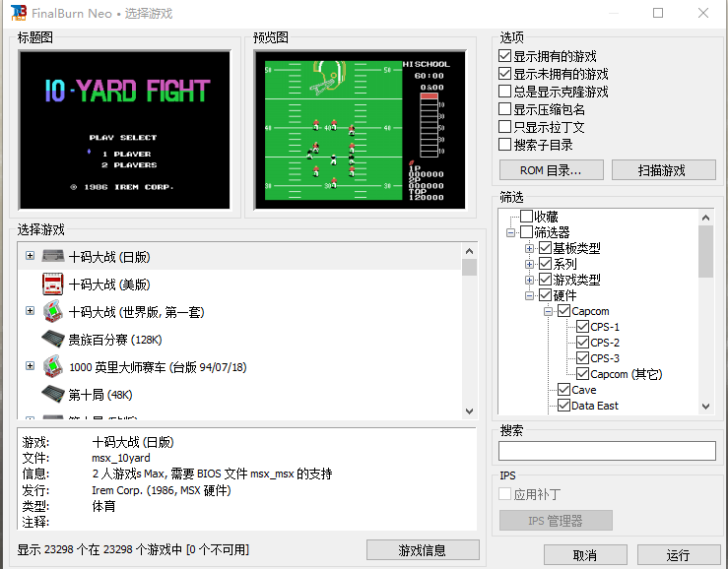Screen dimensions: 728x569
Task: Collapse the 硬件 tree node
Action: click(x=529, y=295)
